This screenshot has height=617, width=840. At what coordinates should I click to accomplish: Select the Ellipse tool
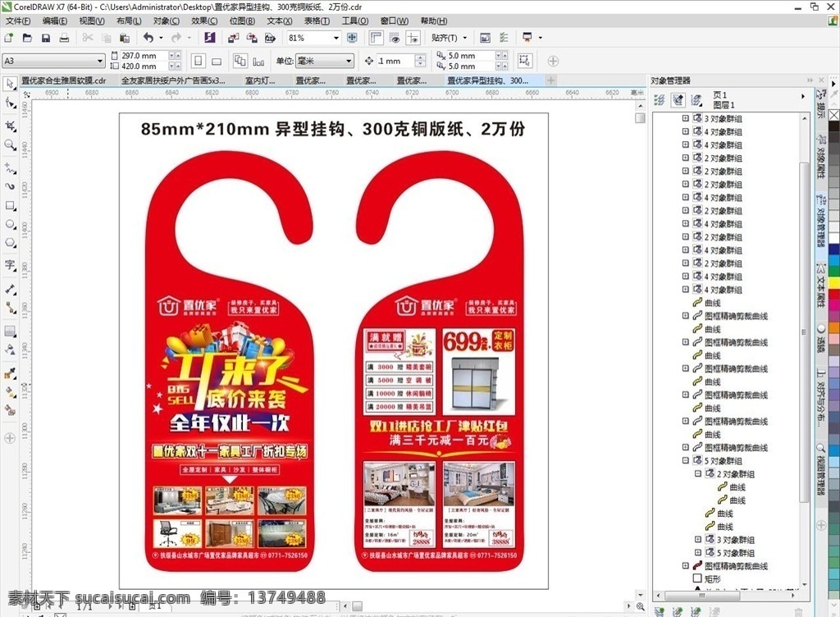[x=10, y=225]
